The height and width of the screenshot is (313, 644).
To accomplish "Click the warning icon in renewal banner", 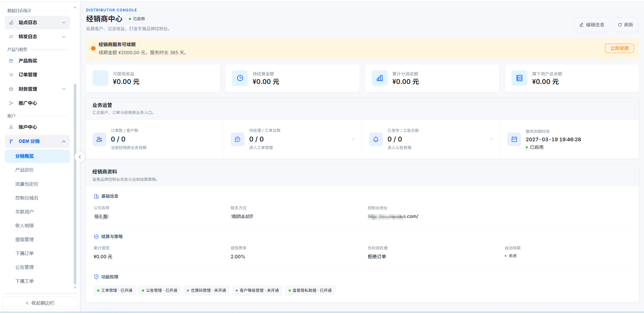I will [93, 48].
